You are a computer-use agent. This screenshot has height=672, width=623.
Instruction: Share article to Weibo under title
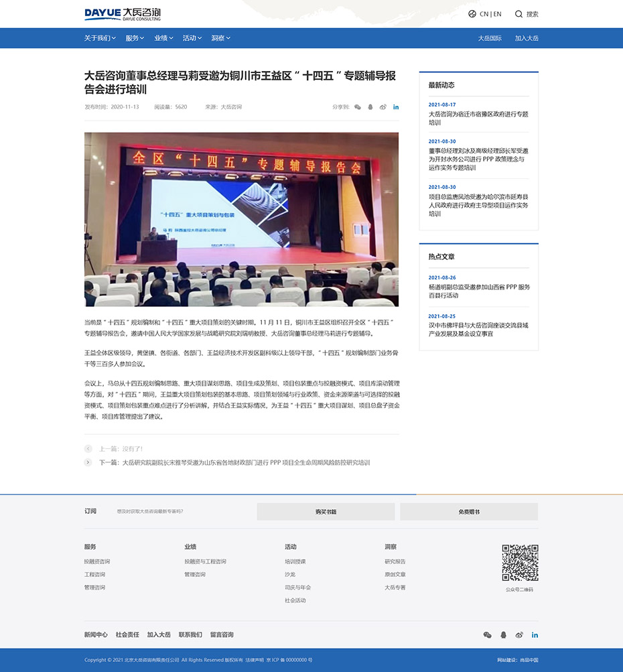(x=383, y=107)
